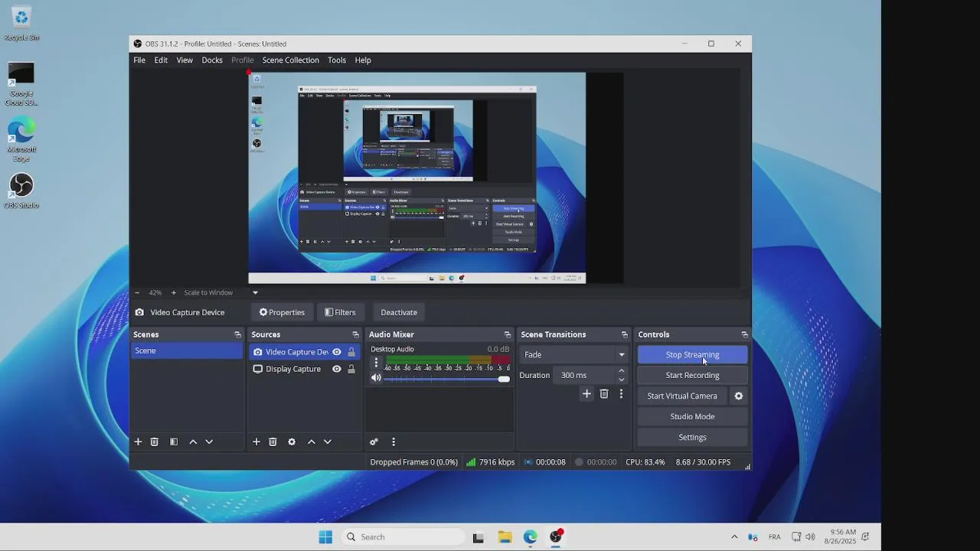The width and height of the screenshot is (980, 551).
Task: Remove transition with trash icon
Action: tap(604, 393)
